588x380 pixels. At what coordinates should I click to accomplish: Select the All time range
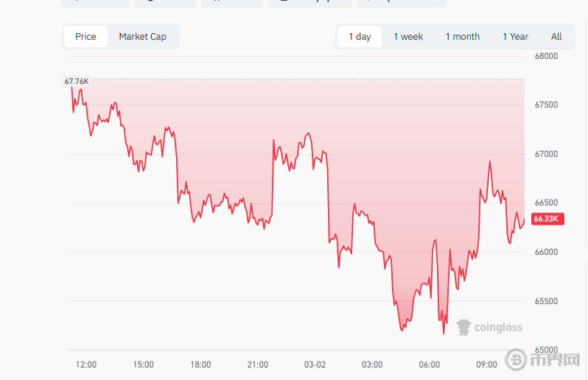[x=556, y=37]
